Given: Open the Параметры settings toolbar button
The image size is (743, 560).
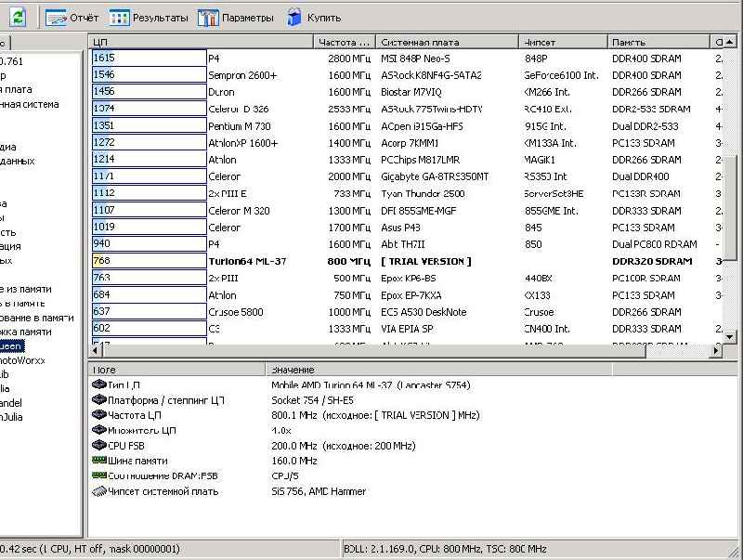Looking at the screenshot, I should 236,18.
